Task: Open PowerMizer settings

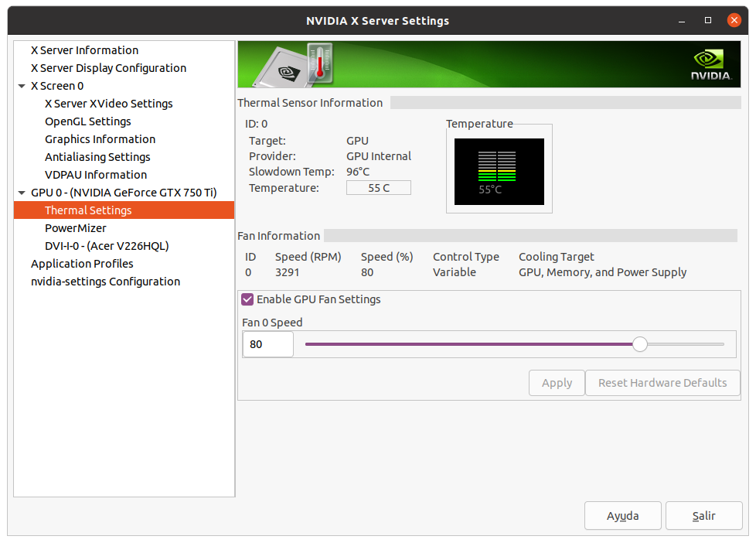Action: point(75,228)
